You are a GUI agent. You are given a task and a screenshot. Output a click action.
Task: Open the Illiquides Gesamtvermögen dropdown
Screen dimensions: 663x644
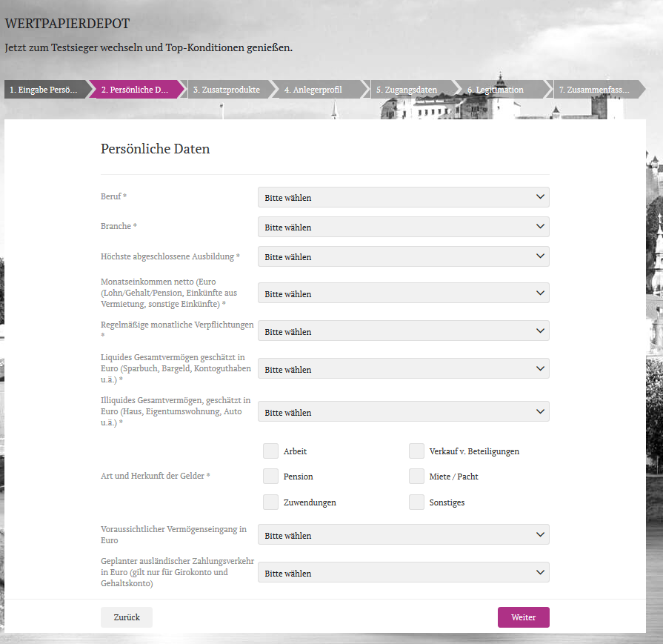(x=403, y=411)
